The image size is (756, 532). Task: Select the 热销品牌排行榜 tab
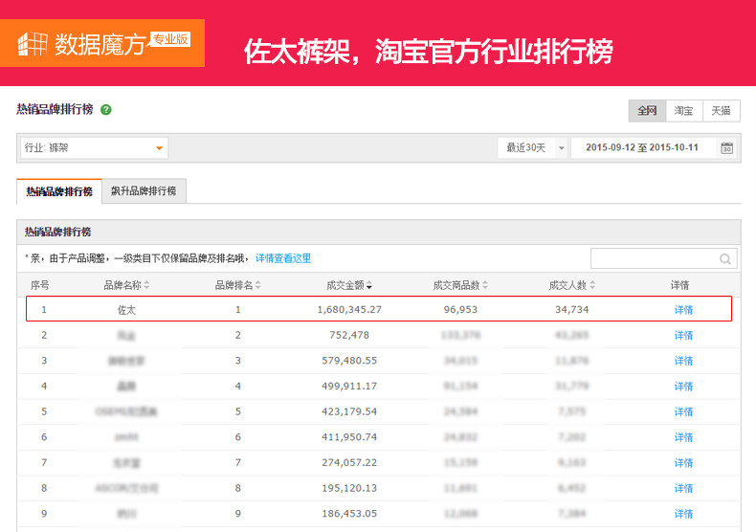[x=58, y=191]
